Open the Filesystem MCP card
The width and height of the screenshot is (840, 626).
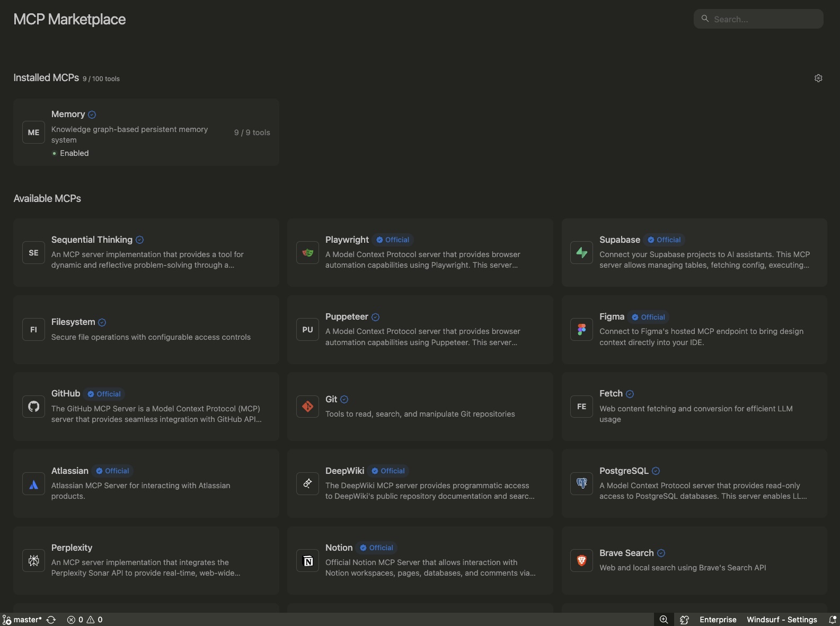click(146, 330)
